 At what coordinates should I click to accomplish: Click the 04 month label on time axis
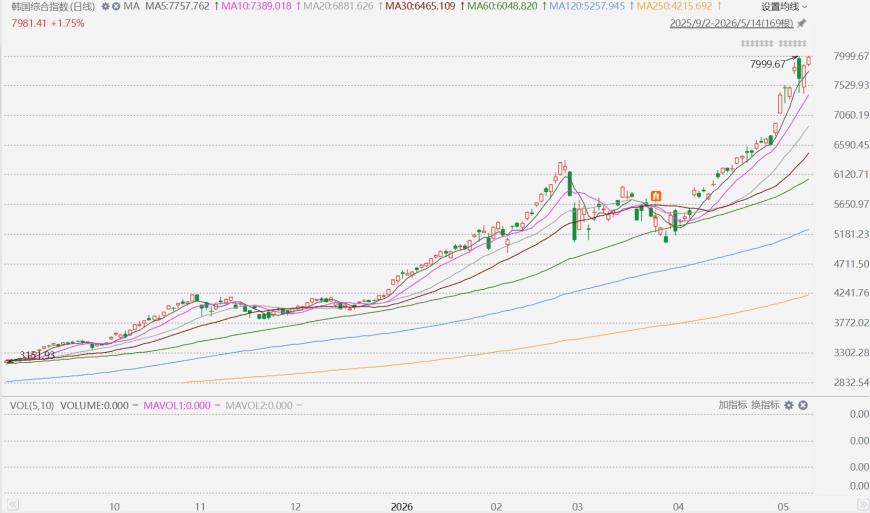[x=678, y=506]
